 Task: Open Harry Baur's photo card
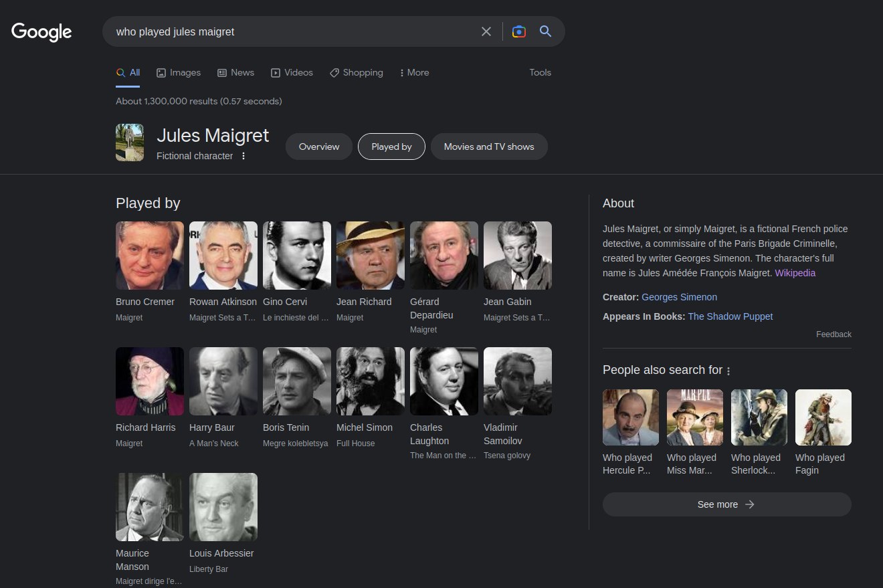click(223, 381)
